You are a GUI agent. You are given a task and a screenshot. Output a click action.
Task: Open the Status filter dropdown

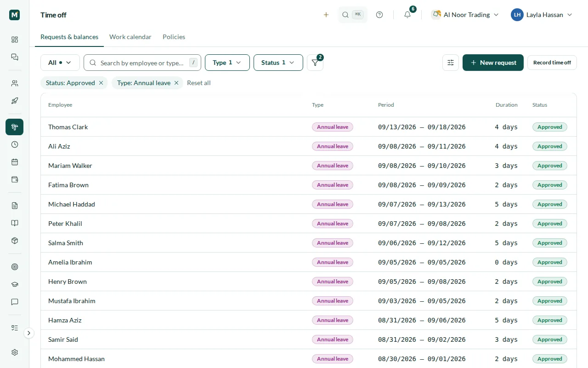point(278,63)
